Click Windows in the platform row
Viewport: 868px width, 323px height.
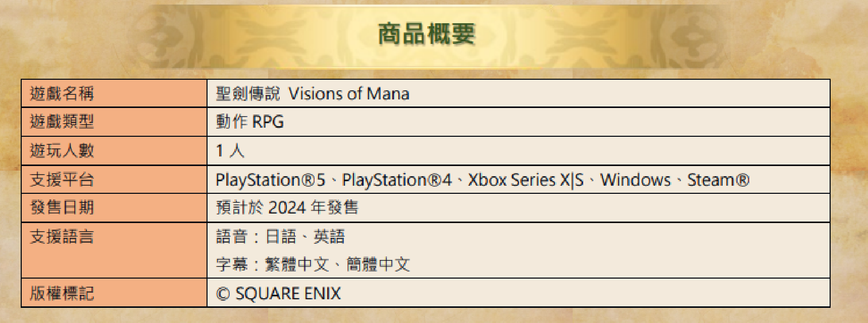(635, 180)
